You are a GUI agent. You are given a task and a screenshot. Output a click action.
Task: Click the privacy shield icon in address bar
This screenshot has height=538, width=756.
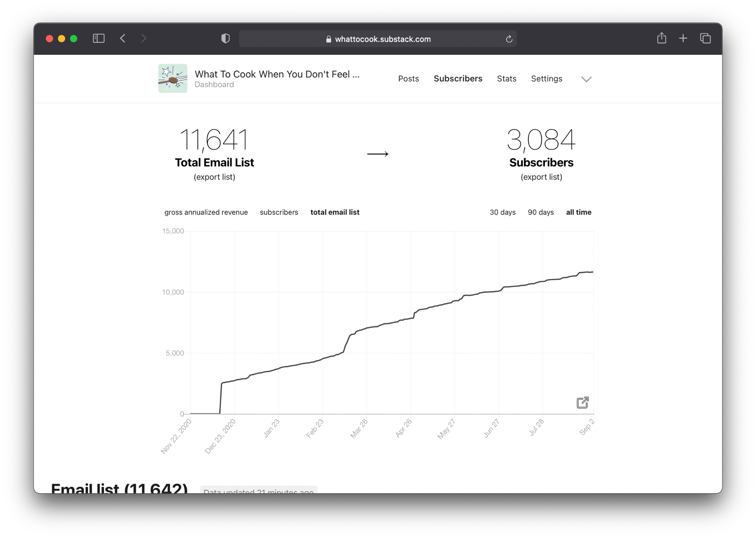tap(225, 38)
